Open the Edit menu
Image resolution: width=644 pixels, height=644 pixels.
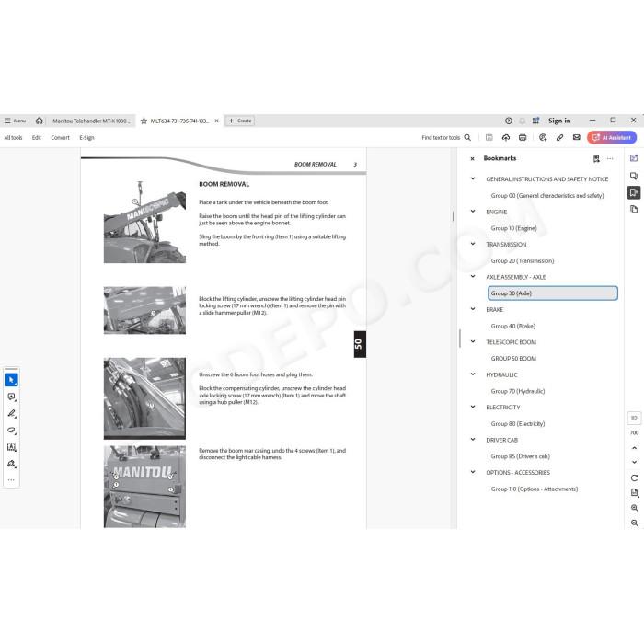coord(37,138)
